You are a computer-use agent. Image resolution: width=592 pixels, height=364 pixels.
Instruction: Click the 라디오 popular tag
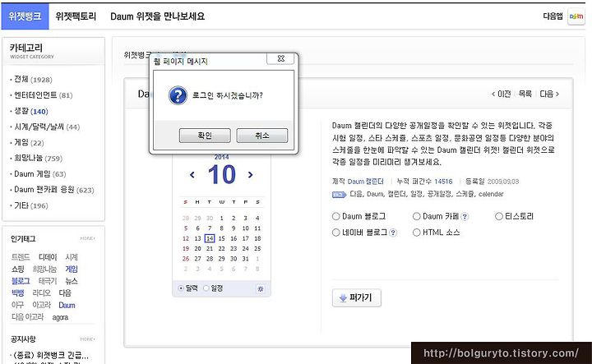tap(42, 293)
